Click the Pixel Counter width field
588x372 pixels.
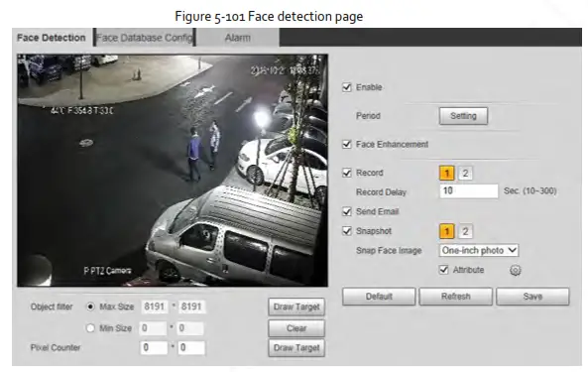(154, 348)
